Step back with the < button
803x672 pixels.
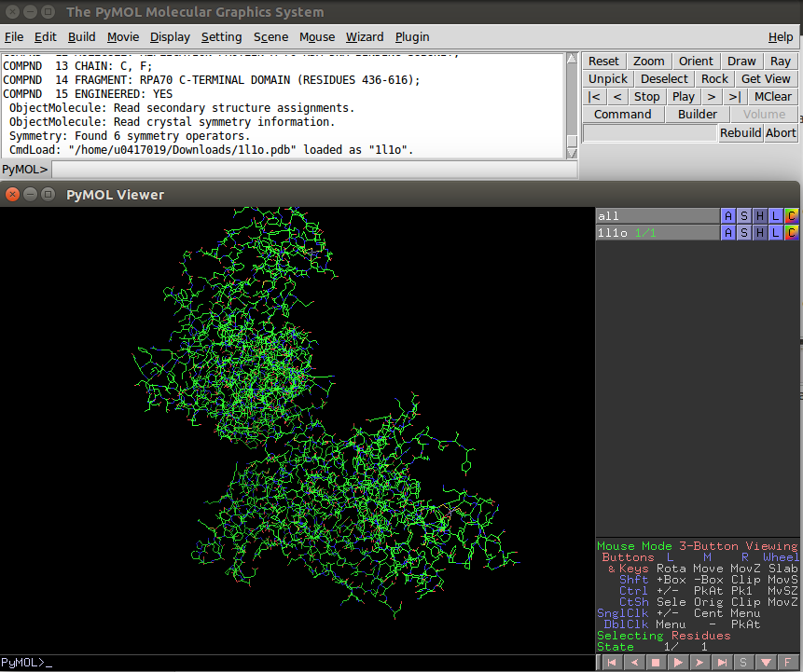(x=617, y=97)
